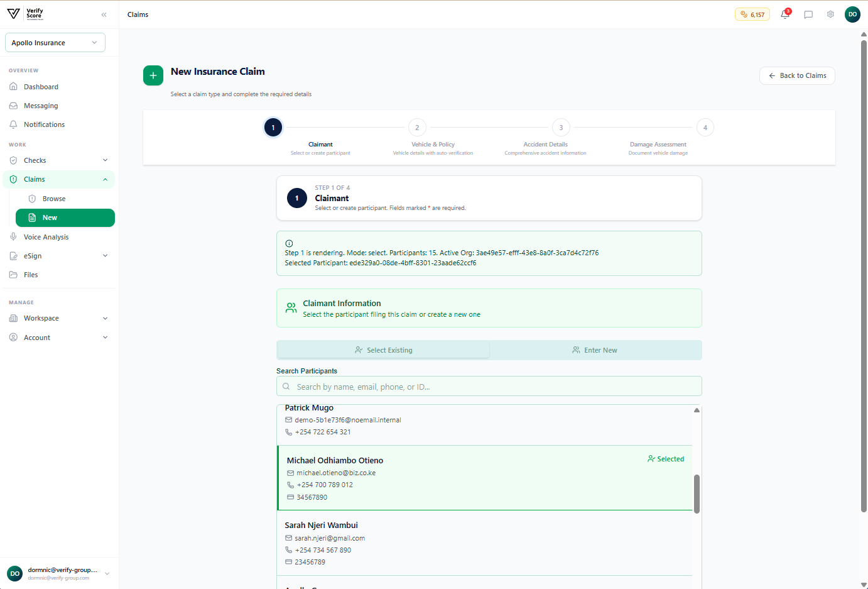Collapse the sidebar with double chevron icon
Image resolution: width=868 pixels, height=589 pixels.
(104, 14)
